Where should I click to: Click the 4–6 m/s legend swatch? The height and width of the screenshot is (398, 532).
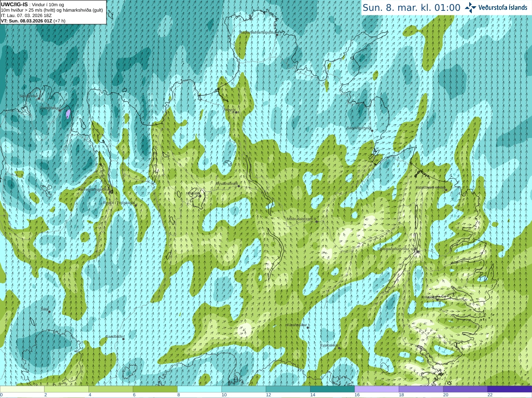tap(111, 389)
